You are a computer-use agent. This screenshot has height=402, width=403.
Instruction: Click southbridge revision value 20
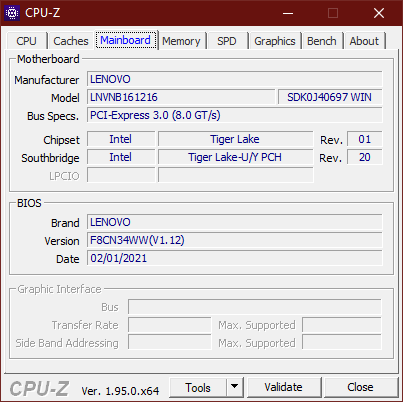click(x=365, y=157)
